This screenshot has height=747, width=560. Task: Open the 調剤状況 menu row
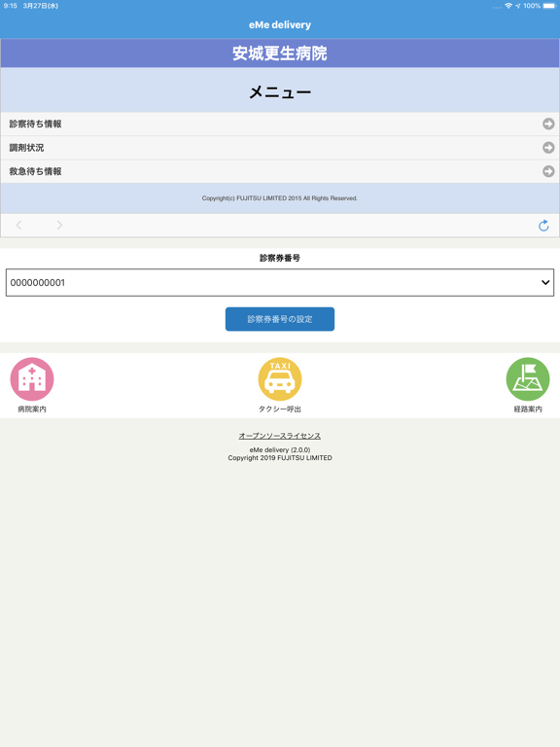coord(280,148)
